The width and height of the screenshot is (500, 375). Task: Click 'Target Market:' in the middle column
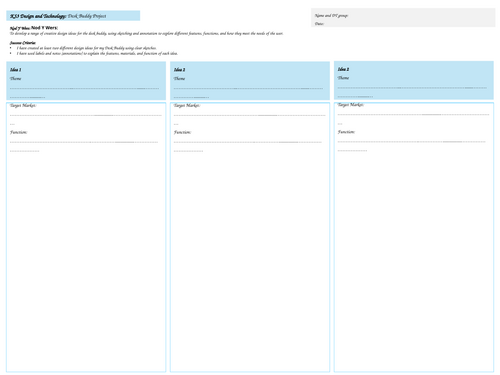coord(187,105)
